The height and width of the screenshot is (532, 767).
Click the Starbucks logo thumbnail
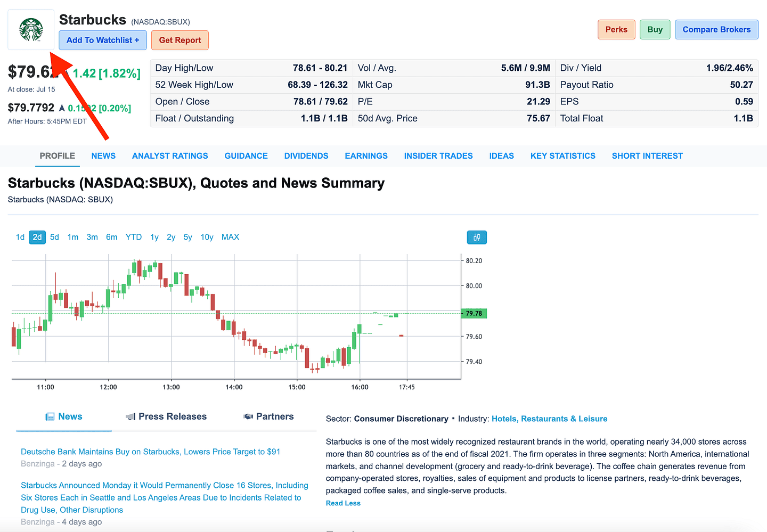coord(31,30)
